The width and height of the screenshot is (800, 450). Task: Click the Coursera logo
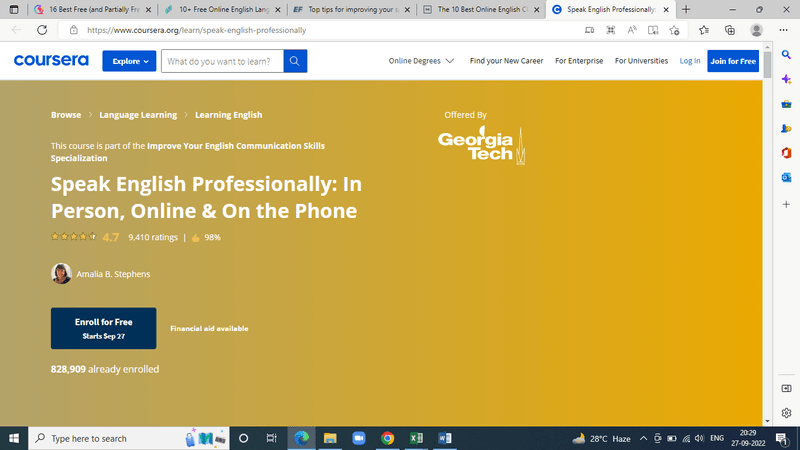coord(51,61)
